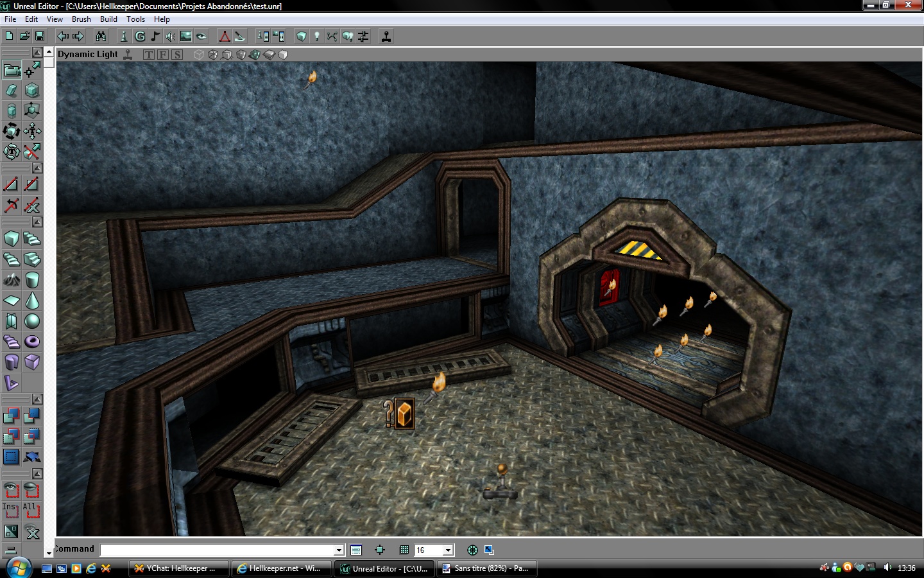Pick the Sphere brush builder icon
Screen dimensions: 924x578
pyautogui.click(x=32, y=321)
